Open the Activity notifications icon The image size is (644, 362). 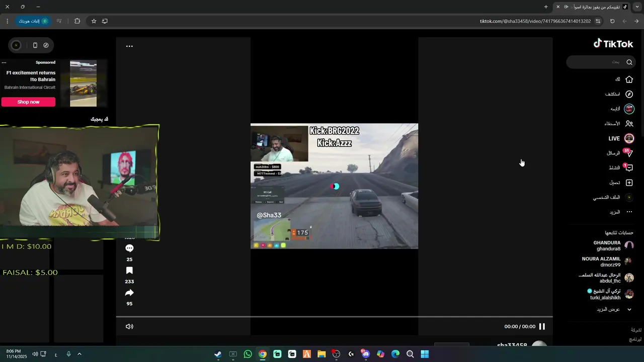628,168
